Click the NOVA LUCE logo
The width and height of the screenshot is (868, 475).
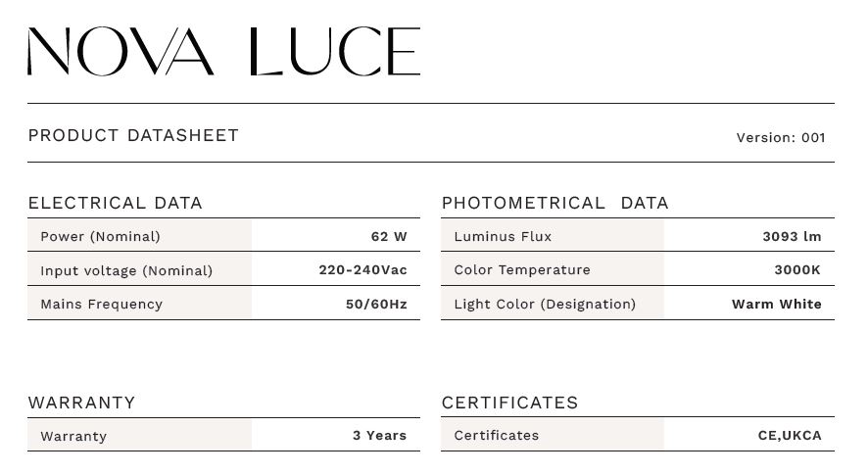(x=223, y=52)
